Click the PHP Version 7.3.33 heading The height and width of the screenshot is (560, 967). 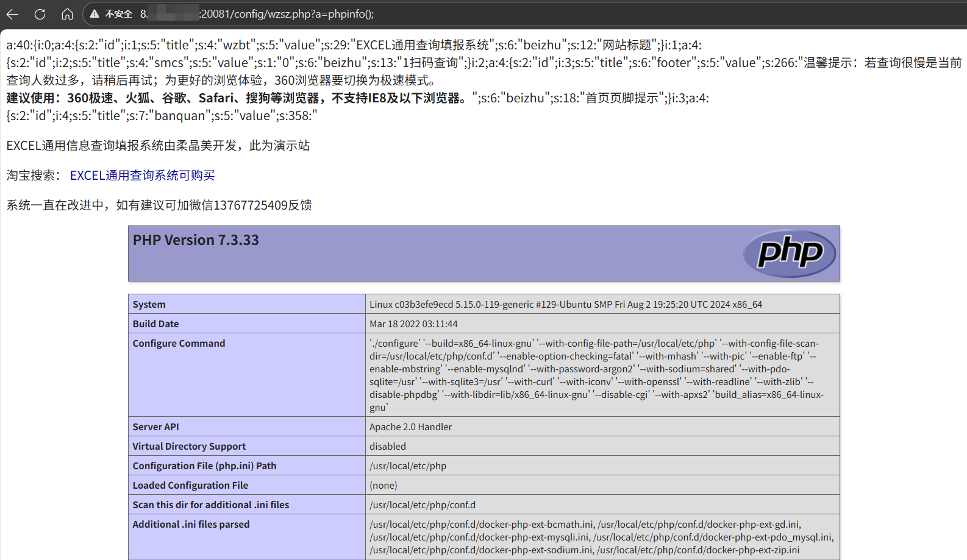[196, 240]
